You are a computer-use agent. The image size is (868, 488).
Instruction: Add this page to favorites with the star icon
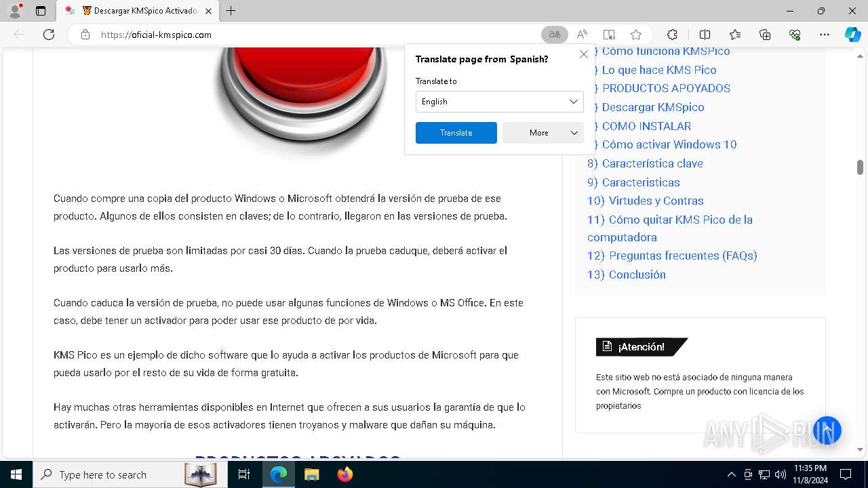(636, 35)
